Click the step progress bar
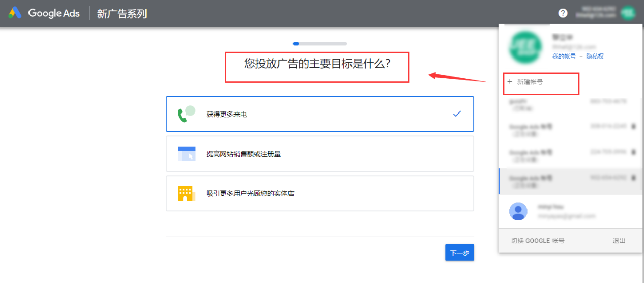The image size is (644, 283). coord(319,44)
